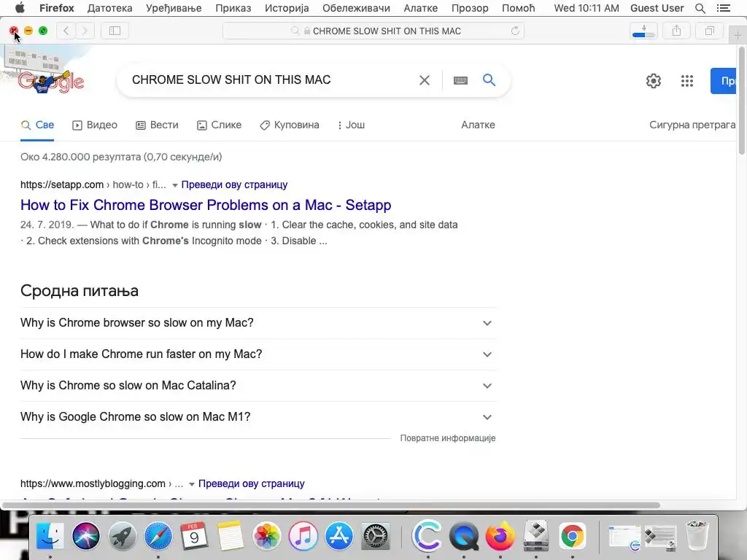Open Google settings gear
This screenshot has height=560, width=747.
653,81
